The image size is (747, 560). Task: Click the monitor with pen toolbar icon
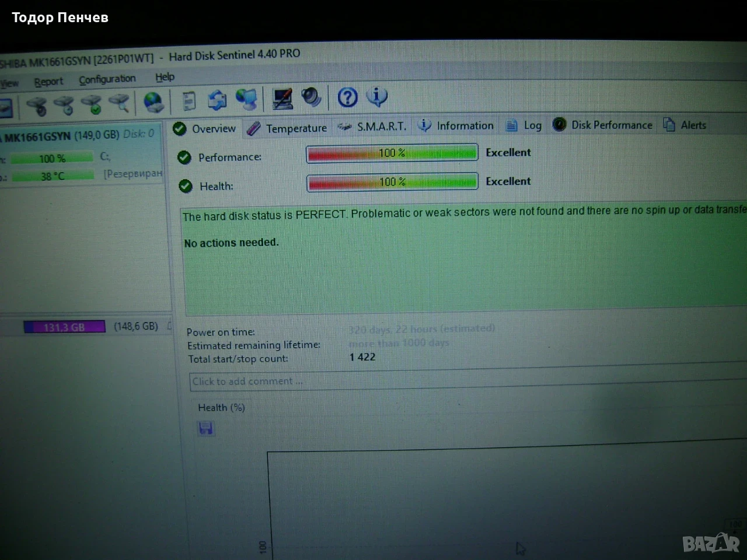coord(283,98)
